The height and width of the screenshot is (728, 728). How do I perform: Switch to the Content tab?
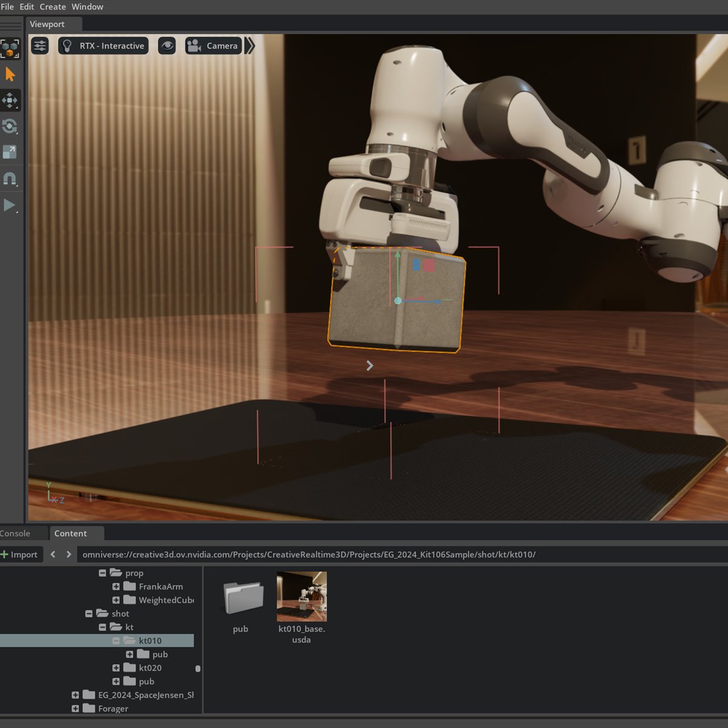[70, 533]
